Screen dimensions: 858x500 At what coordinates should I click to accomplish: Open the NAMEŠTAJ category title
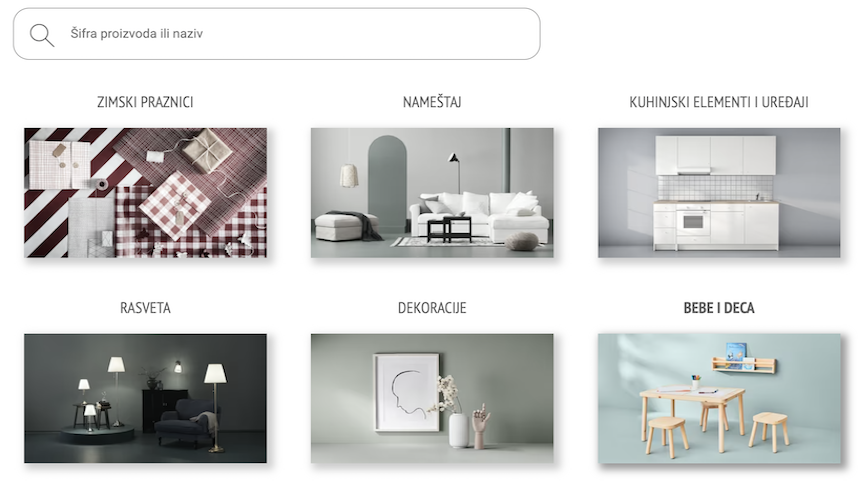click(x=432, y=102)
